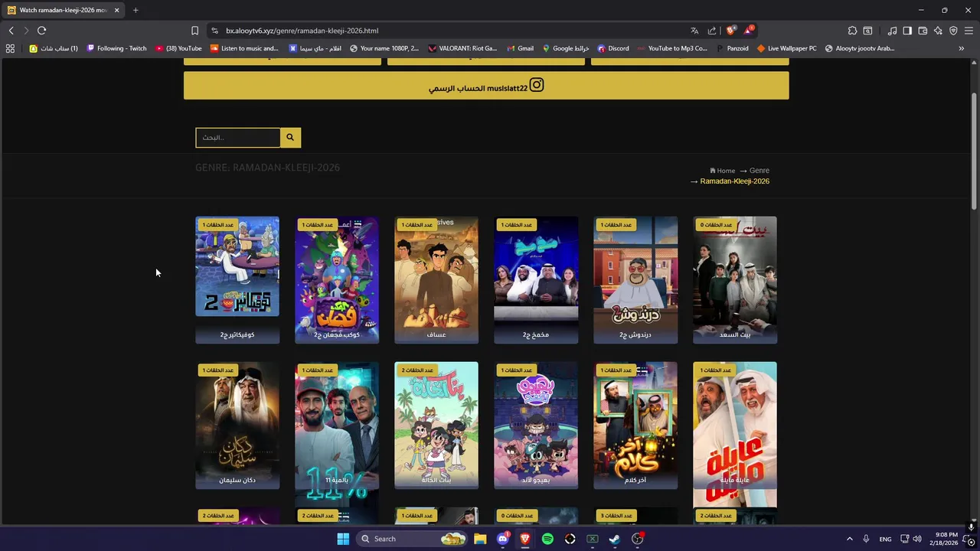Open the extensions puzzle icon
Viewport: 980px width, 551px height.
(x=852, y=31)
